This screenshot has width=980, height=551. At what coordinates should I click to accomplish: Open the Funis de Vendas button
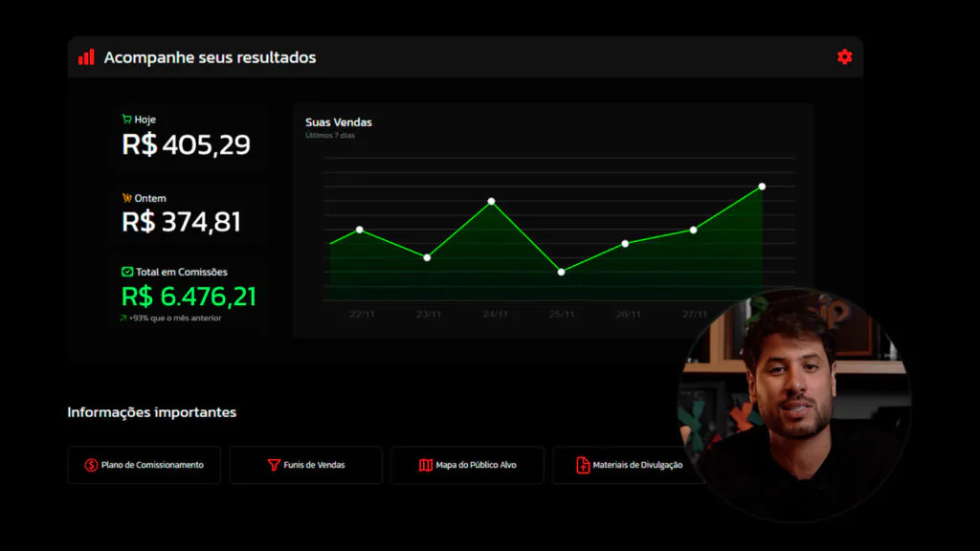(306, 465)
